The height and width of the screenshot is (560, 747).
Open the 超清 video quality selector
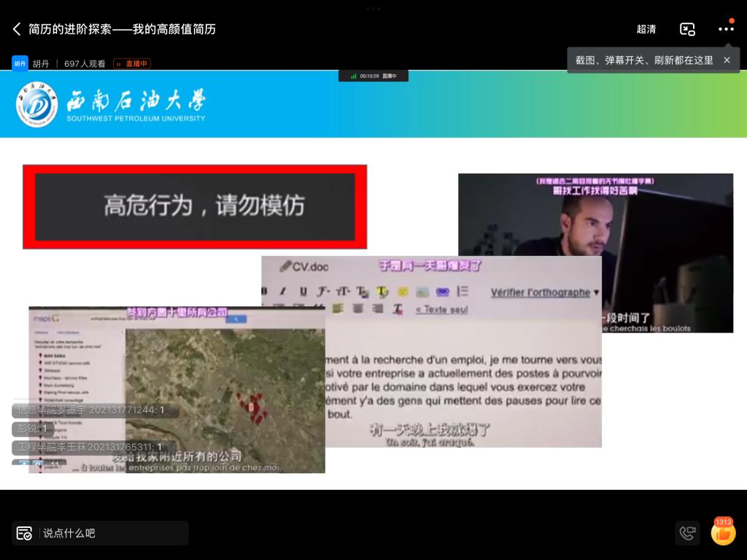(x=646, y=29)
